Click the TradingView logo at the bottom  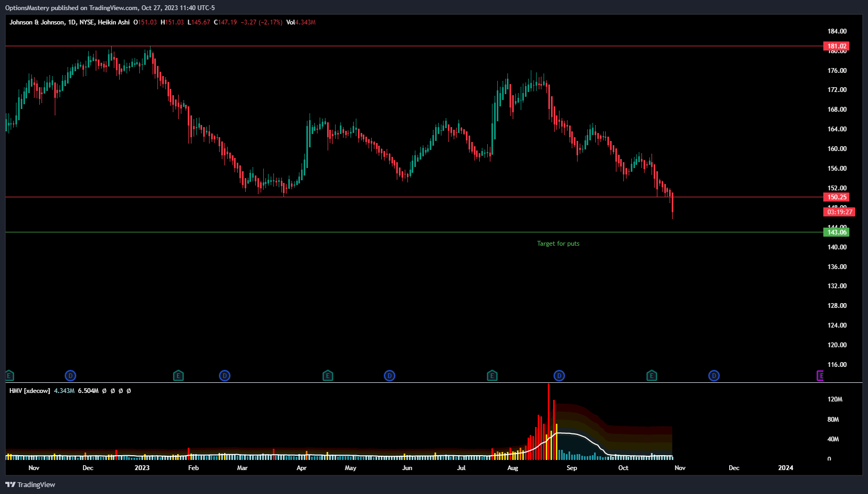pyautogui.click(x=30, y=484)
